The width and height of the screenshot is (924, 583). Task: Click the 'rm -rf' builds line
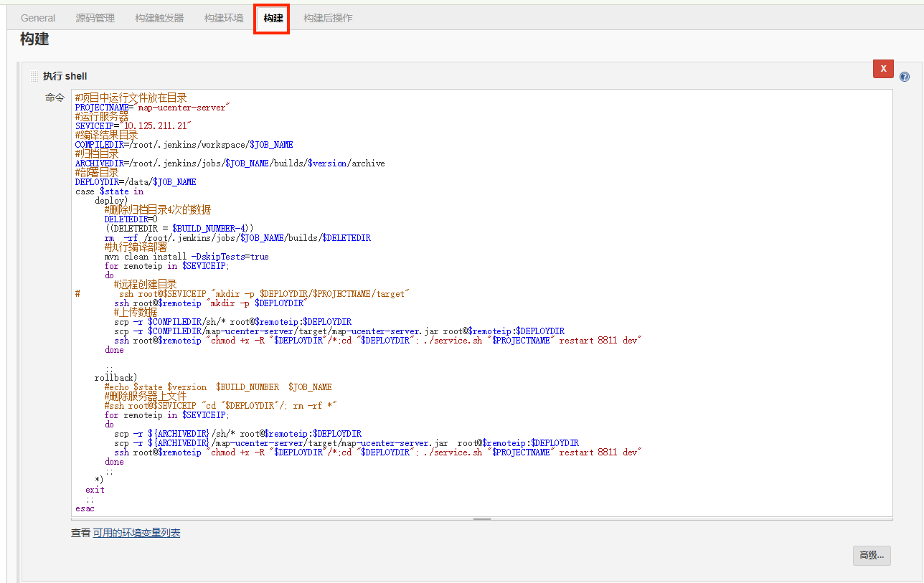click(237, 238)
